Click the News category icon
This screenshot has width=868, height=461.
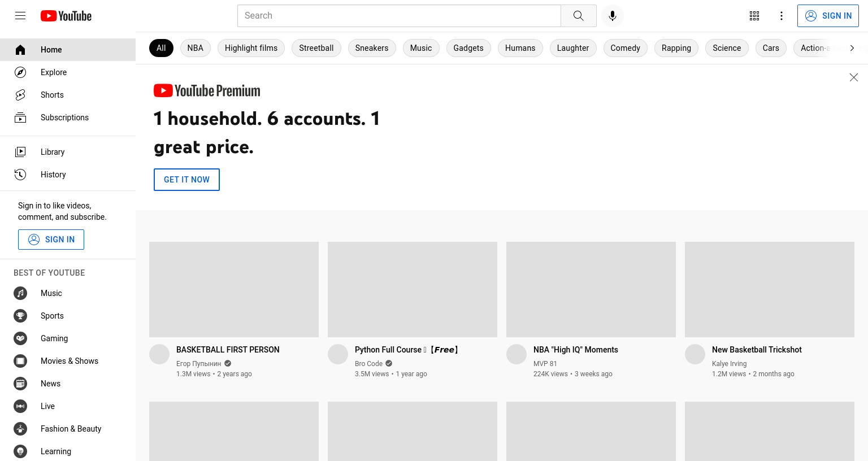coord(20,384)
